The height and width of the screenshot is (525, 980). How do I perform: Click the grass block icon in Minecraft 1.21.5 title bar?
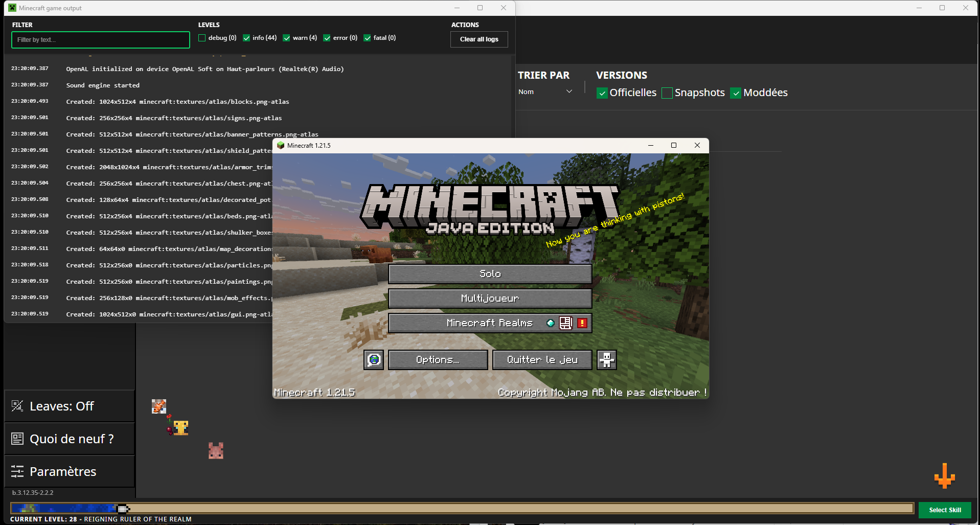[280, 145]
